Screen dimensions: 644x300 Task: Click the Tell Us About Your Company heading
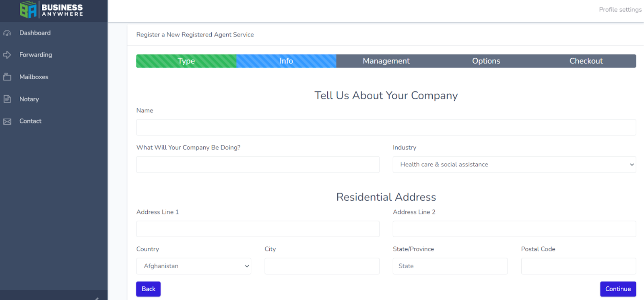[386, 95]
